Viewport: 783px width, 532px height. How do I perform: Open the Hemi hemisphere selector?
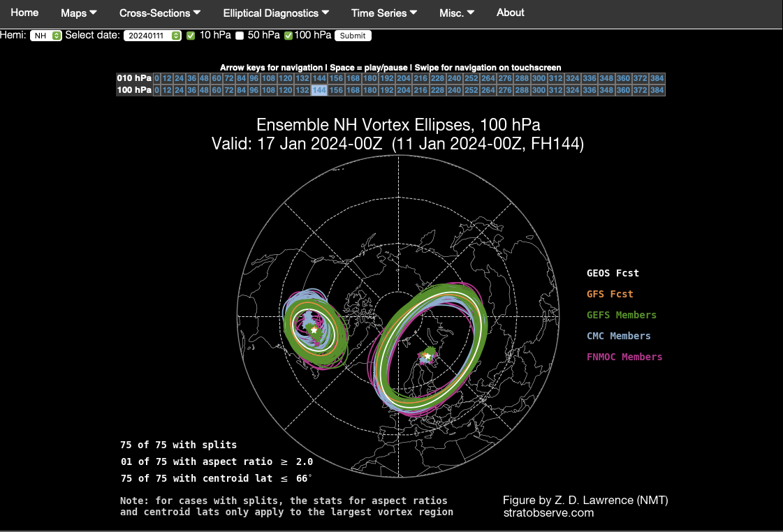pos(46,36)
